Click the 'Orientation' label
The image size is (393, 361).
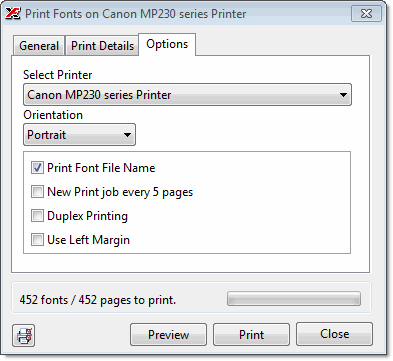53,115
